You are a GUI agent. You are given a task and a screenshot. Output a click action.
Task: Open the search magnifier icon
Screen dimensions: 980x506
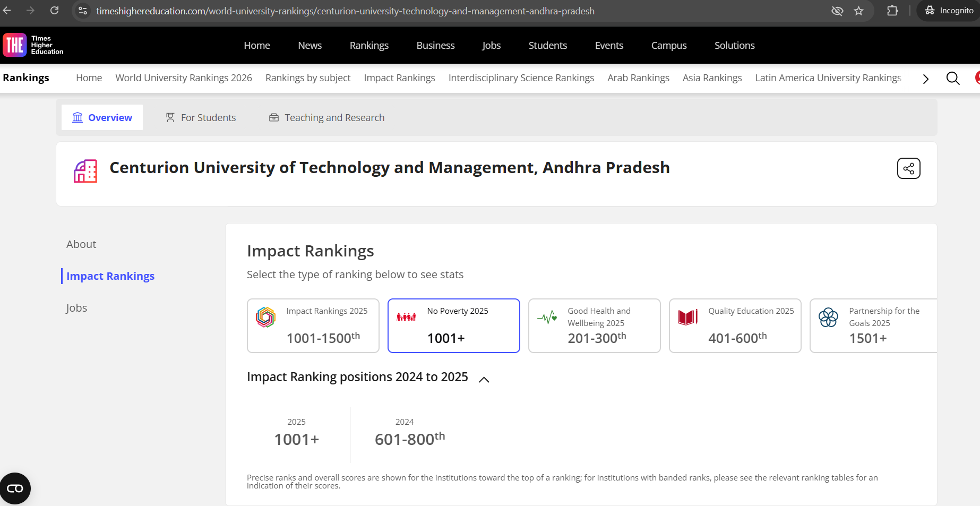click(x=952, y=79)
